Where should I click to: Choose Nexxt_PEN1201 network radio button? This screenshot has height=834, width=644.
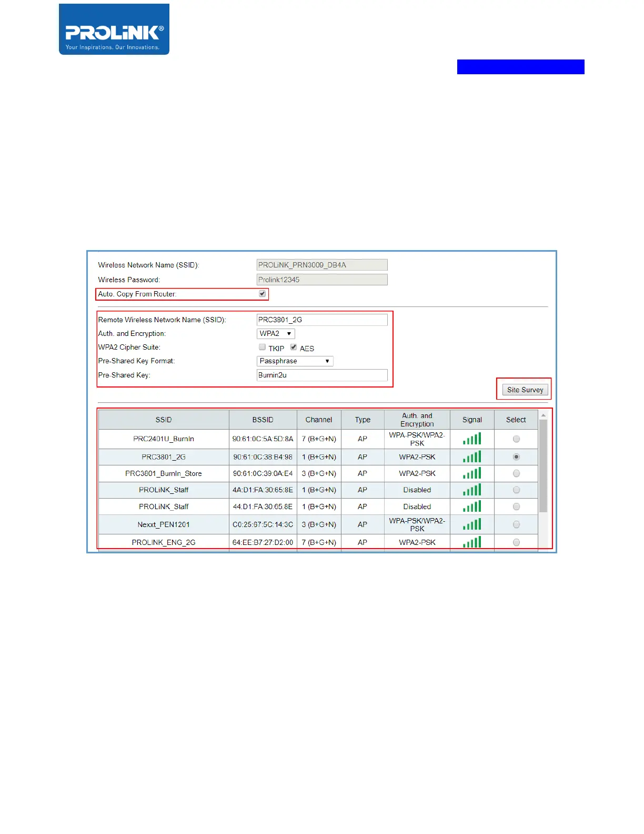click(516, 524)
